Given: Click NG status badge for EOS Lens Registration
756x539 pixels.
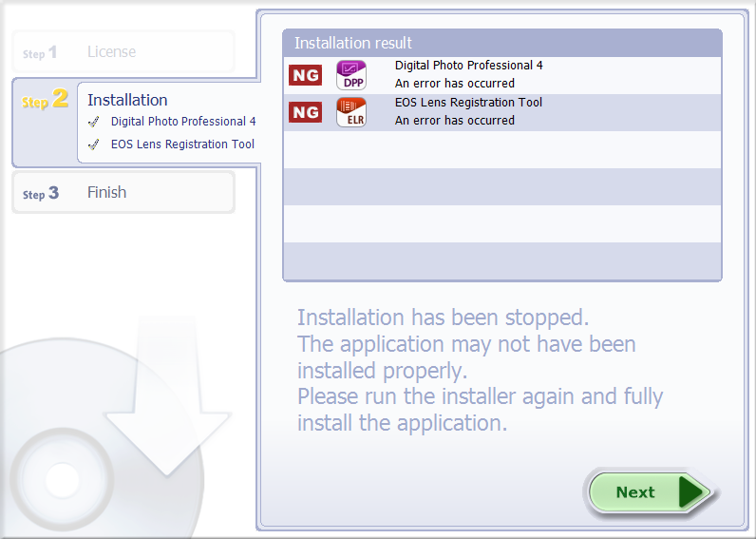Looking at the screenshot, I should click(306, 112).
